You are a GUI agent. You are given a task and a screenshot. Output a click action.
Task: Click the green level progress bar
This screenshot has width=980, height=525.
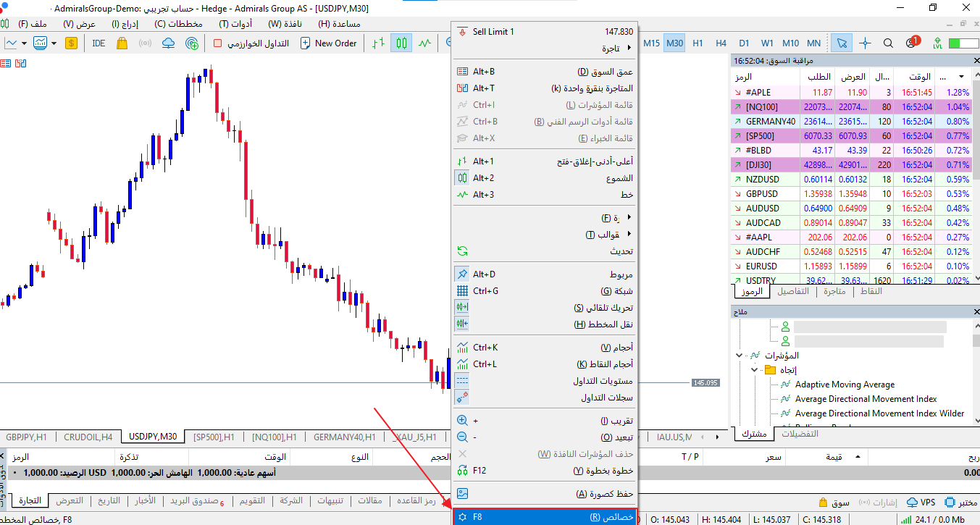(963, 43)
